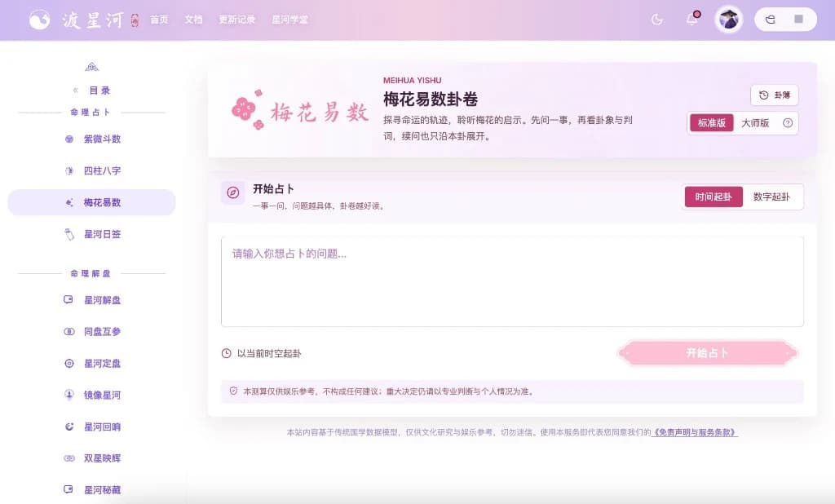Click the 星河定盘 target icon
The height and width of the screenshot is (504, 835).
69,364
